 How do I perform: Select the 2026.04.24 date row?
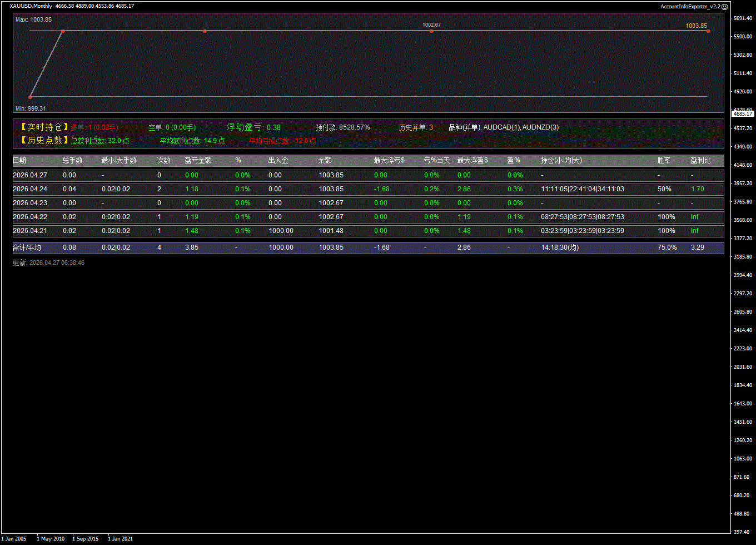pos(30,189)
